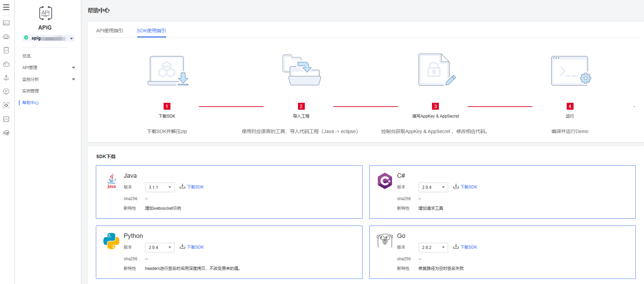Viewport: 644px width, 284px height.
Task: Click the 修复路径为空时签名失败 feature text
Action: (x=441, y=269)
